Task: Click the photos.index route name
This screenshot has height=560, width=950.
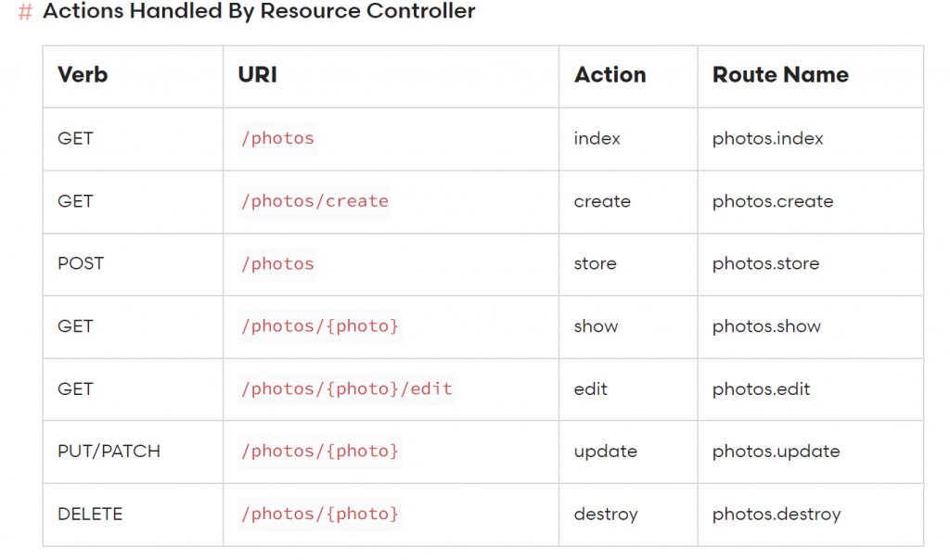Action: pyautogui.click(x=767, y=139)
